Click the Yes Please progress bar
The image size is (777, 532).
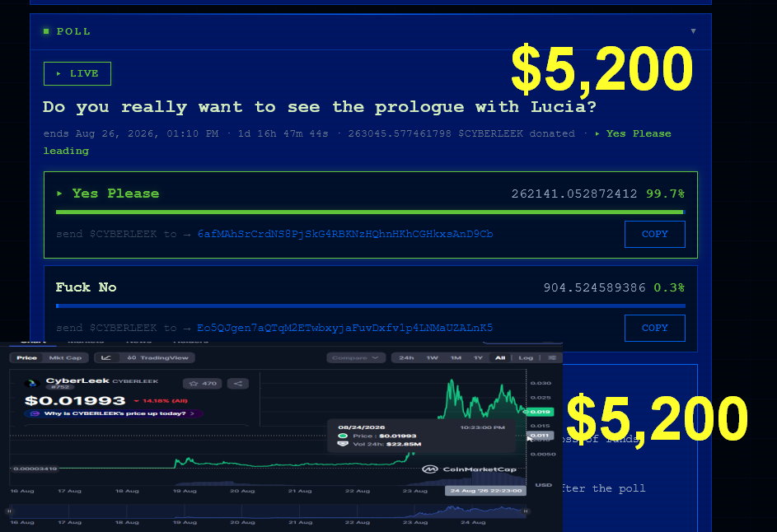click(x=371, y=212)
